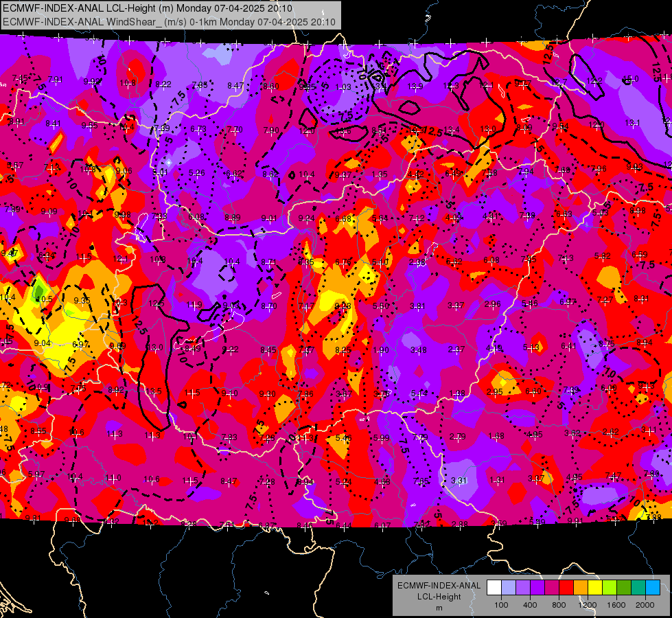Click the legend tick label 1200

tap(588, 605)
